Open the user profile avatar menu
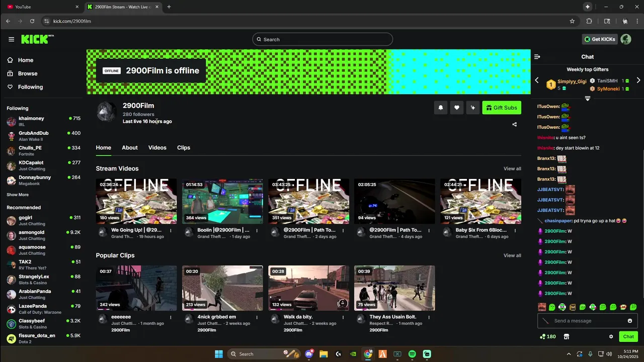This screenshot has height=362, width=644. coord(626,39)
